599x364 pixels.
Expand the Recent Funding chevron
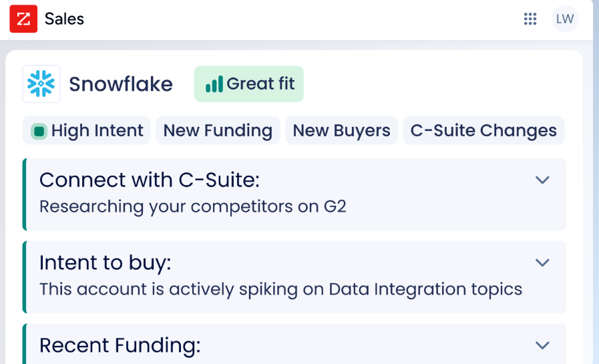coord(542,345)
